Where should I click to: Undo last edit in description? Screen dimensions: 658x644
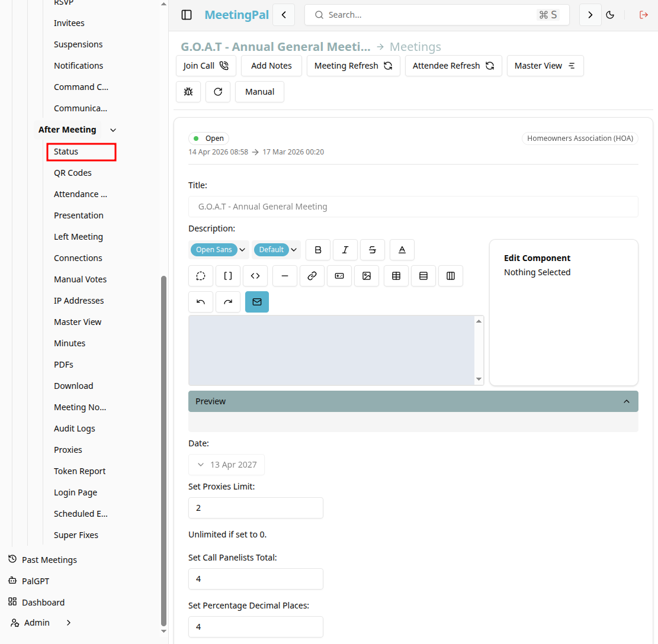click(201, 302)
